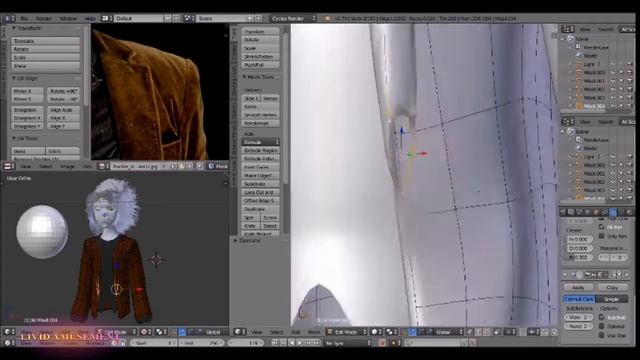The height and width of the screenshot is (360, 640).
Task: Click the Copy modifier button
Action: pyautogui.click(x=612, y=287)
